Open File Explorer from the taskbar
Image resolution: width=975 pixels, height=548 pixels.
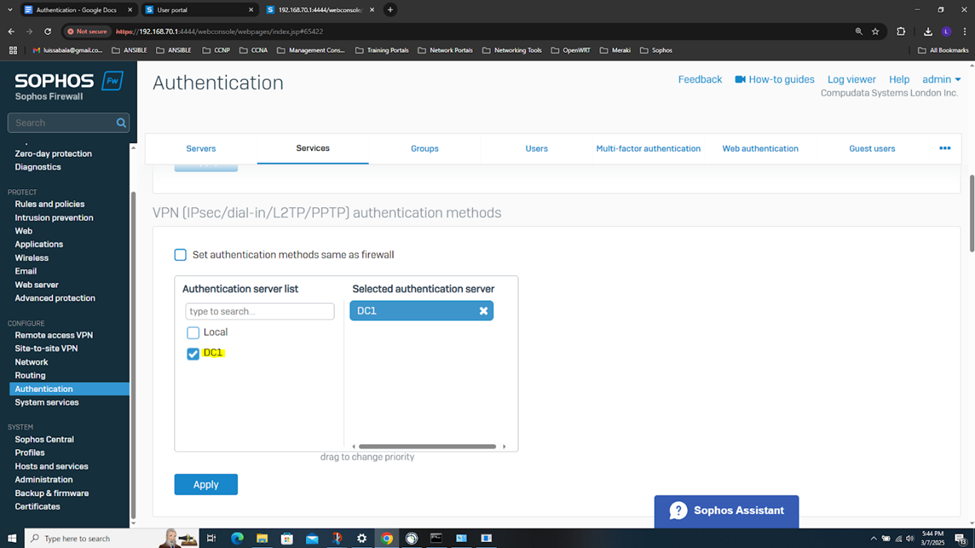click(x=262, y=538)
